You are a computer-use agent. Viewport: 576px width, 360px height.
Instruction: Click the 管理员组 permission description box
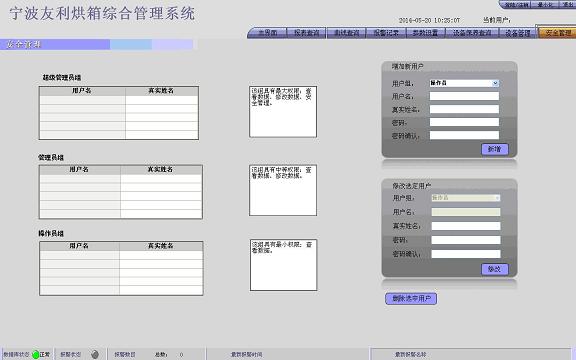[283, 190]
